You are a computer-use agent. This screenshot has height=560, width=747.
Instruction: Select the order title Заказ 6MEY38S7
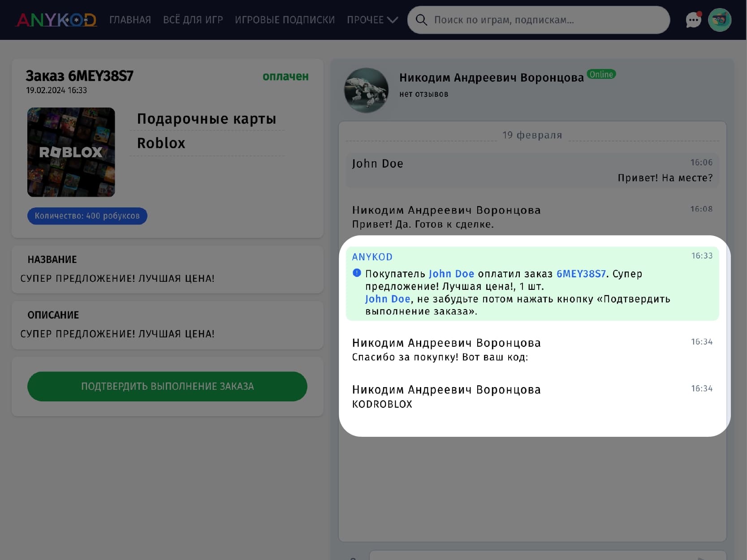[79, 76]
